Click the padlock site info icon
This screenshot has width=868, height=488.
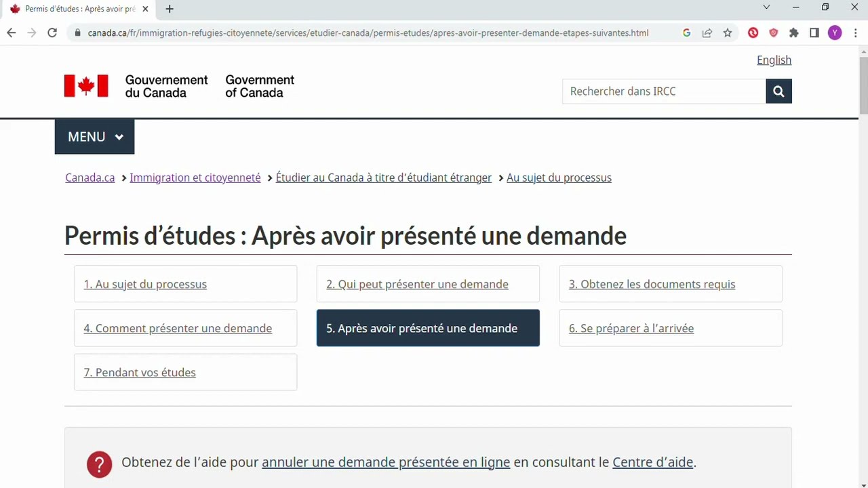[x=78, y=33]
